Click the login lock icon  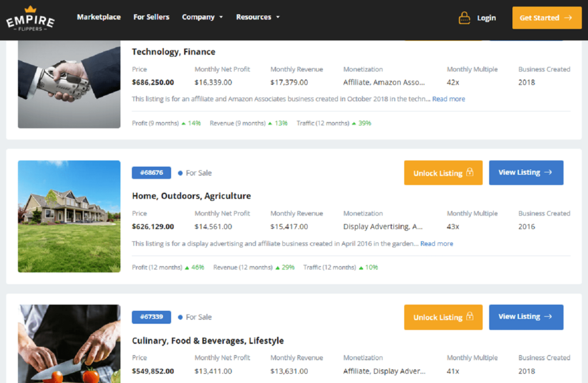[464, 18]
